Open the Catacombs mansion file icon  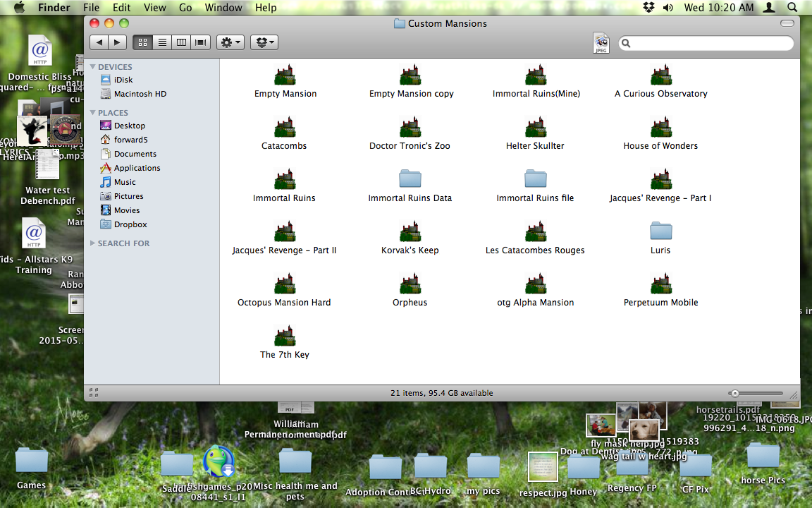284,128
